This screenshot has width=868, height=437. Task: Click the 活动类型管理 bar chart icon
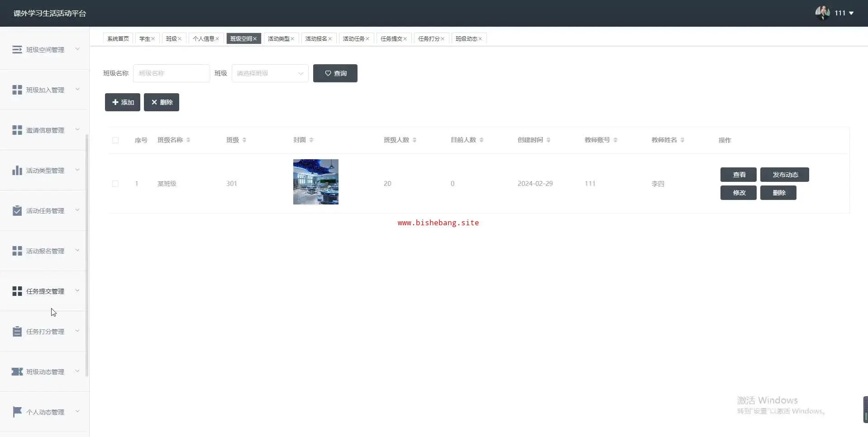pos(17,171)
